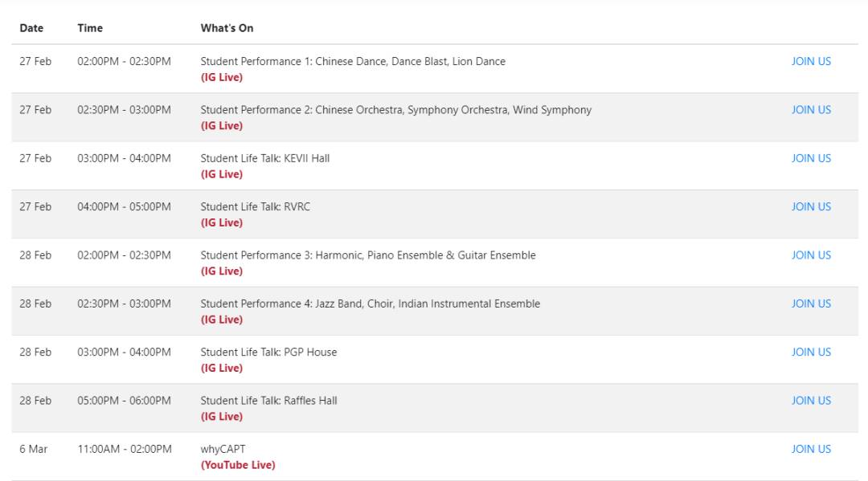This screenshot has width=868, height=481.
Task: Join the KEVII Hall Student Life Talk
Action: [x=811, y=158]
